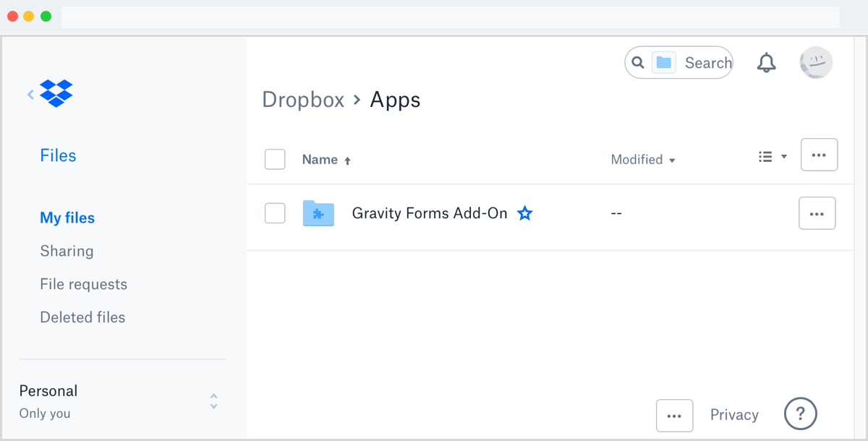Click the Dropbox logo icon
This screenshot has height=441, width=868.
(x=56, y=93)
